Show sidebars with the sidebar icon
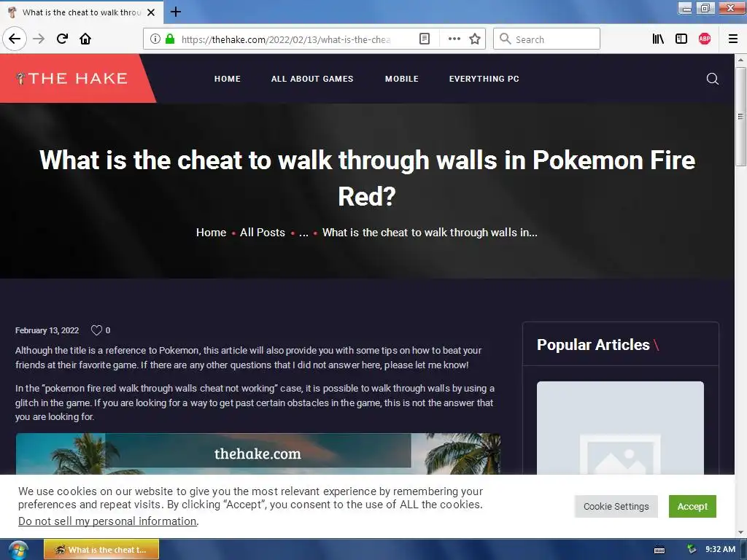This screenshot has width=747, height=560. [681, 39]
